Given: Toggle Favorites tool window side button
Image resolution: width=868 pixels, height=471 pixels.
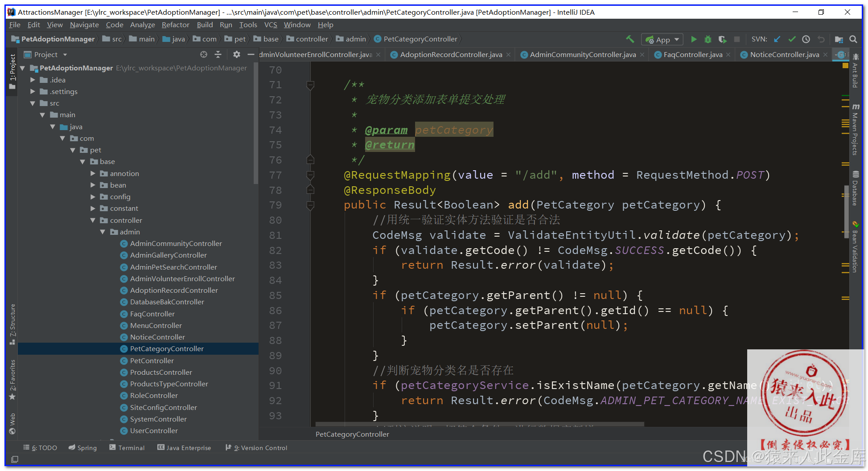Looking at the screenshot, I should click(12, 380).
